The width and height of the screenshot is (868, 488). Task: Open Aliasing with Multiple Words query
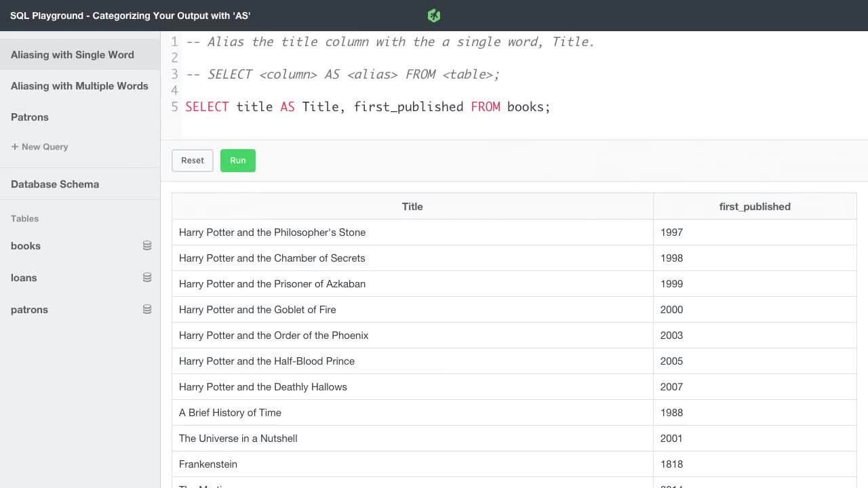click(x=80, y=86)
